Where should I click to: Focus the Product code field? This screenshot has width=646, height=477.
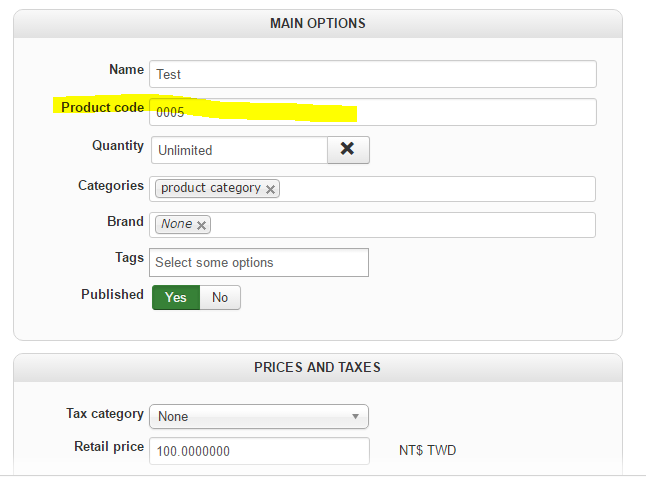(x=372, y=112)
